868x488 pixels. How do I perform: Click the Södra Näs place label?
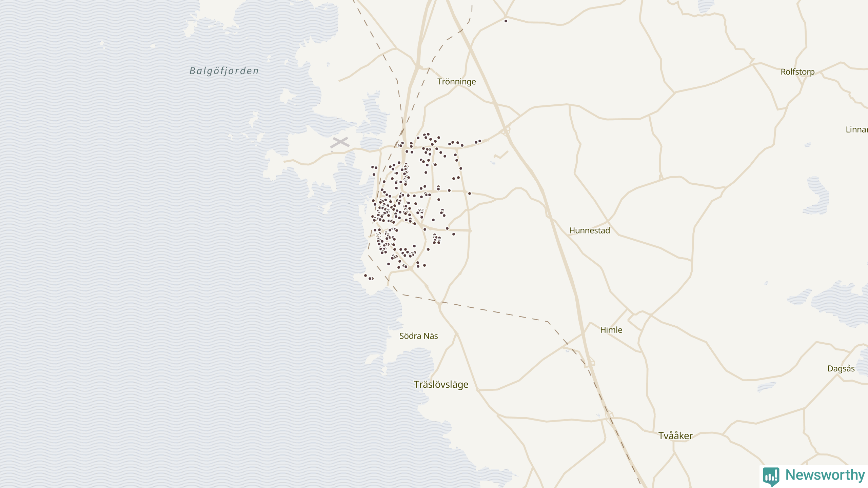coord(418,336)
